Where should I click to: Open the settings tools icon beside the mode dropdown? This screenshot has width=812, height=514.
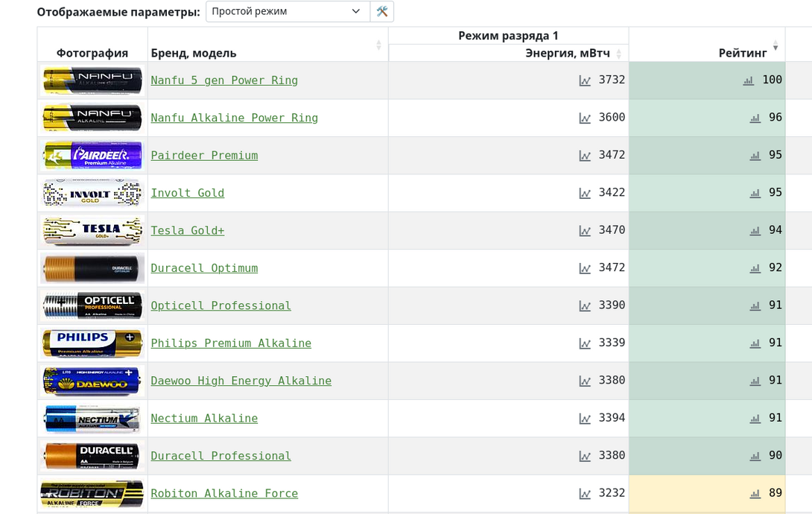(x=382, y=11)
